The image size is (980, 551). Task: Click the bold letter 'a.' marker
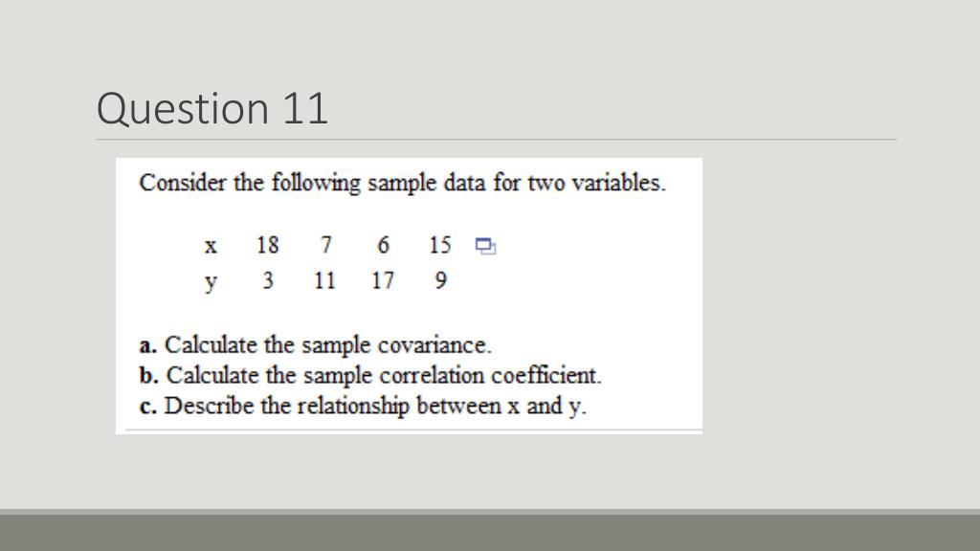[148, 345]
